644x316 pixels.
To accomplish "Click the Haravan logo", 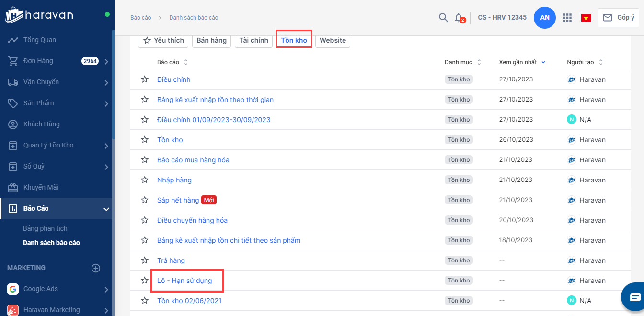I will tap(39, 15).
